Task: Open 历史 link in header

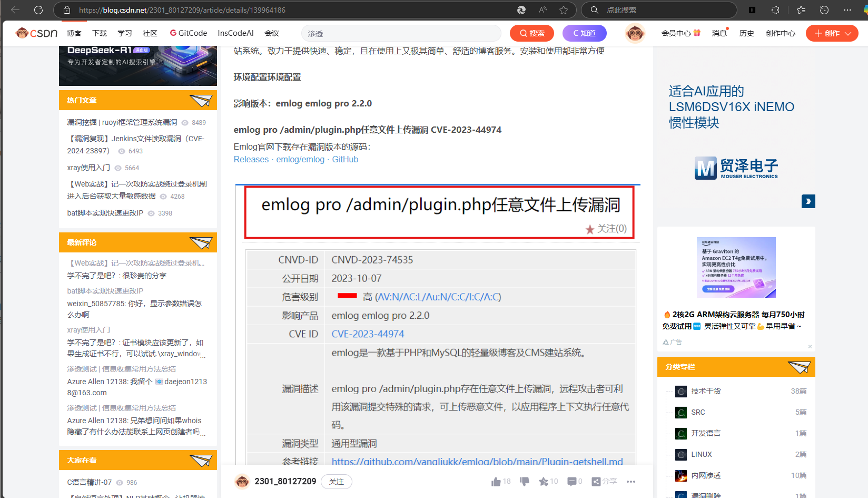Action: click(747, 33)
